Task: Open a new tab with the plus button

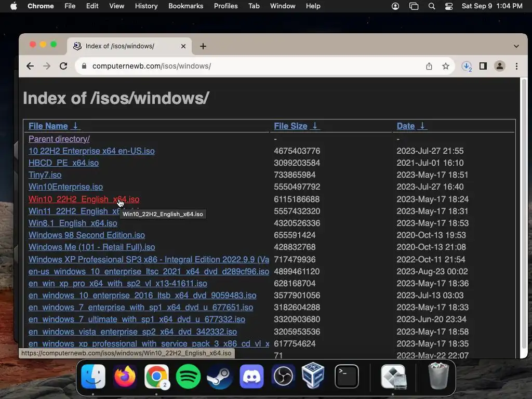Action: [x=203, y=46]
